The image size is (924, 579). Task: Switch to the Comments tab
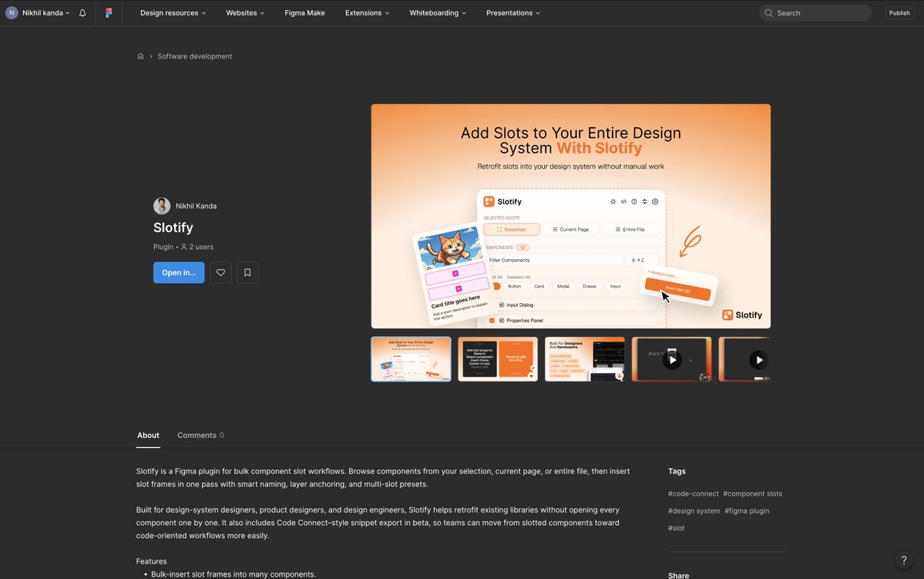[x=200, y=435]
